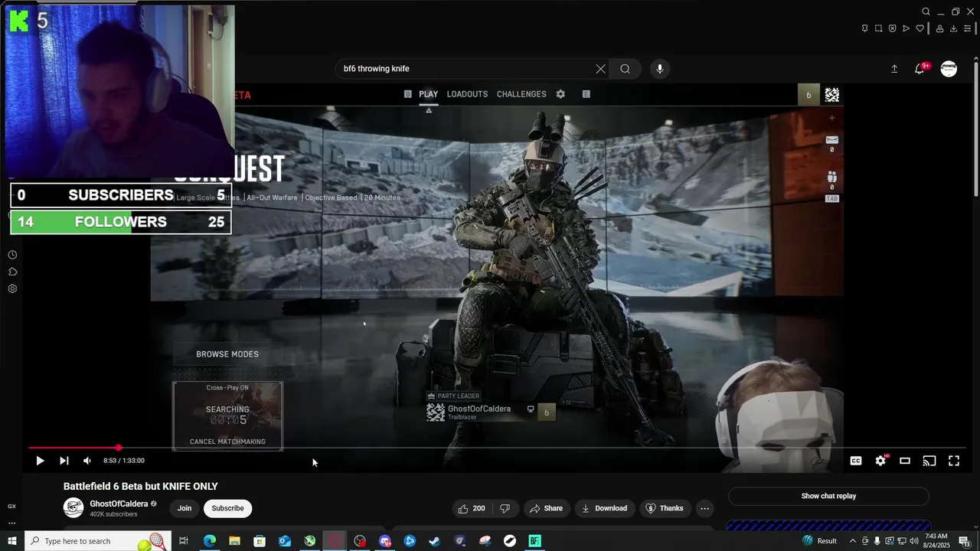Skip to the next video
Viewport: 980px width, 551px height.
64,461
